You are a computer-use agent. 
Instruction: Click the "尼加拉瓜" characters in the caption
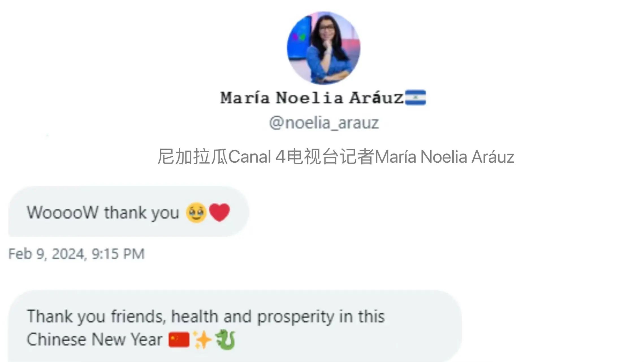193,157
